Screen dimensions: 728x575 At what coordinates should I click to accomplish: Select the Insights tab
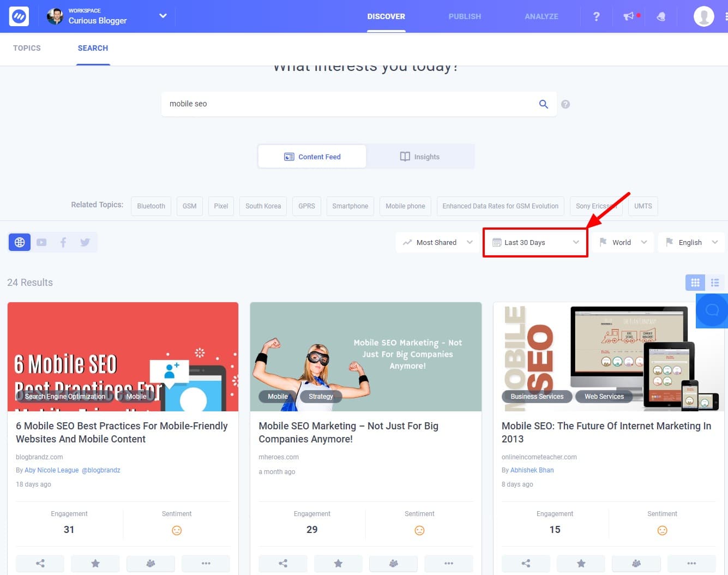(419, 157)
